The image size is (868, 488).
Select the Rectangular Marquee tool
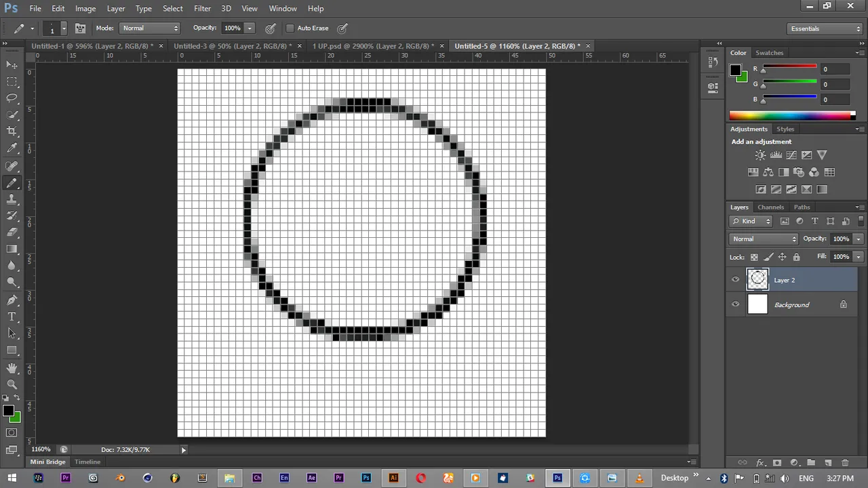12,82
